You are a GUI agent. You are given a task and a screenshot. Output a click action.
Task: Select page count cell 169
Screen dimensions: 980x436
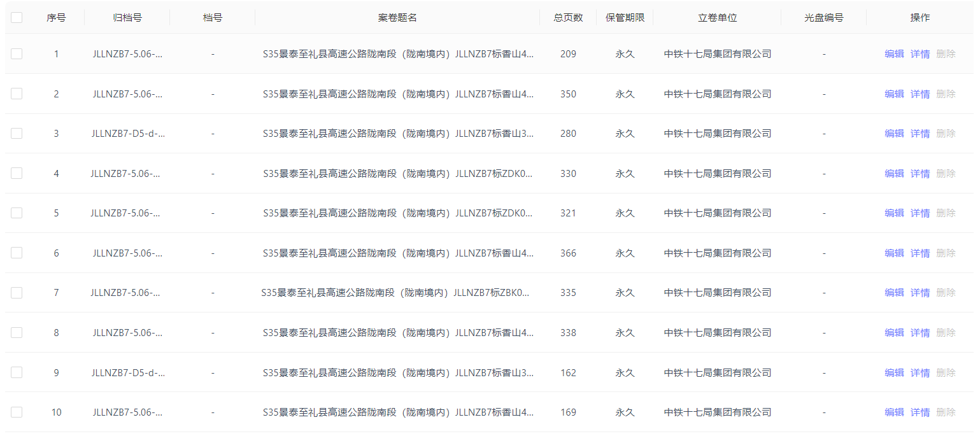[x=568, y=412]
